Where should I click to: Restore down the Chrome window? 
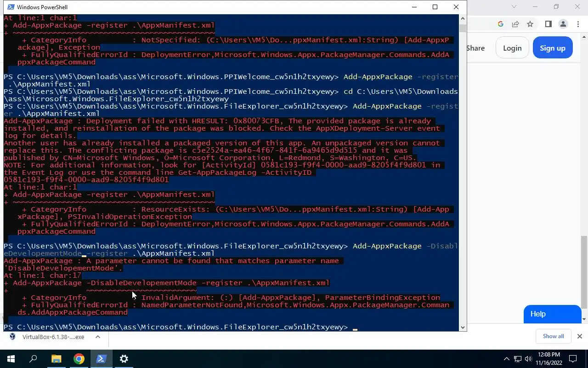(556, 6)
